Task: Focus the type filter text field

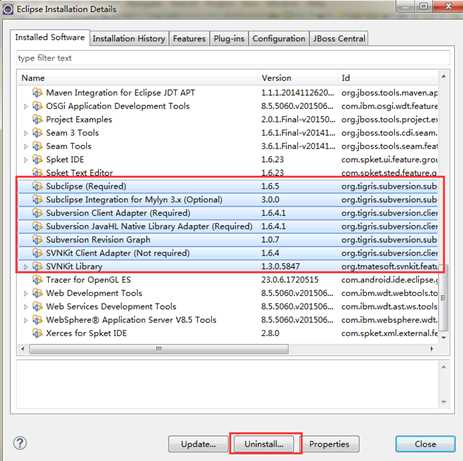Action: coord(233,58)
